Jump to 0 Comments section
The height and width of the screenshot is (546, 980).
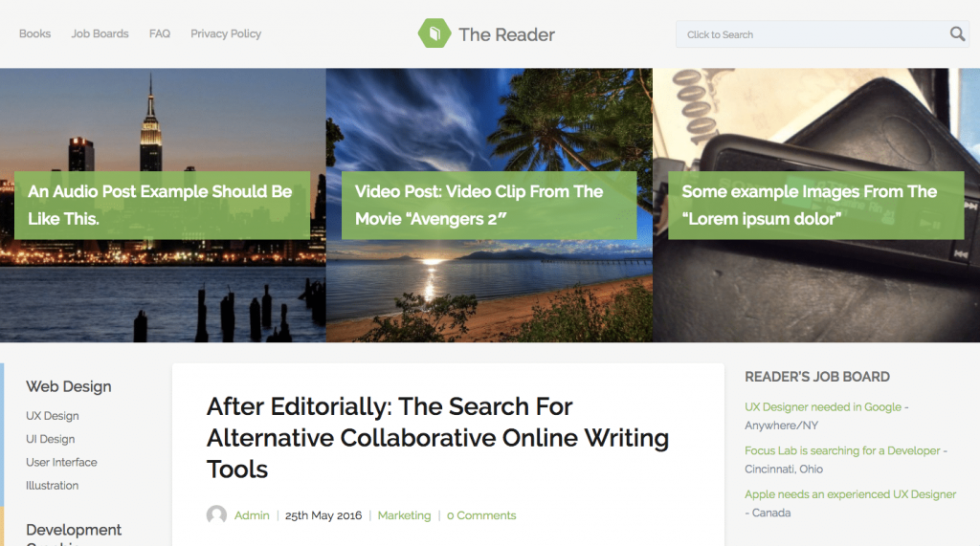click(481, 515)
